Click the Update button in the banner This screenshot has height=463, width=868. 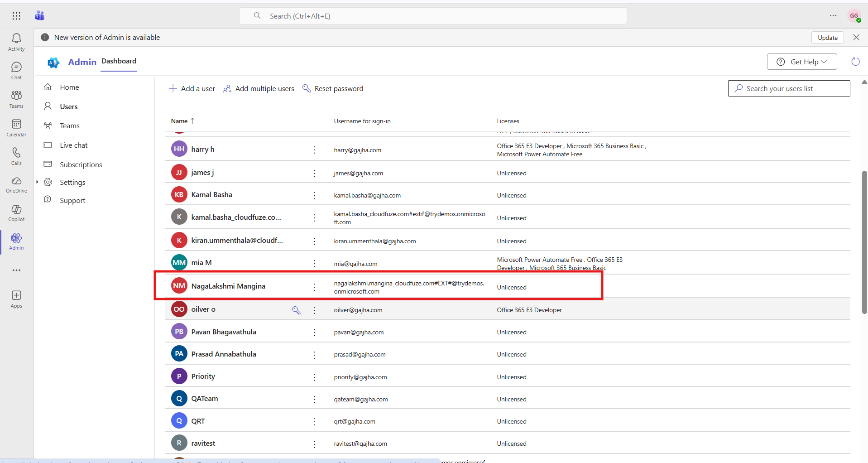click(x=827, y=37)
